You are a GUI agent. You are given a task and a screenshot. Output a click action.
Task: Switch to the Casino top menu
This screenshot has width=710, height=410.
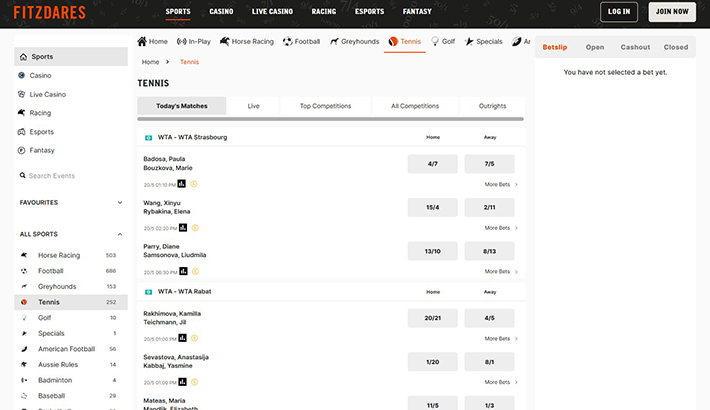(x=221, y=11)
